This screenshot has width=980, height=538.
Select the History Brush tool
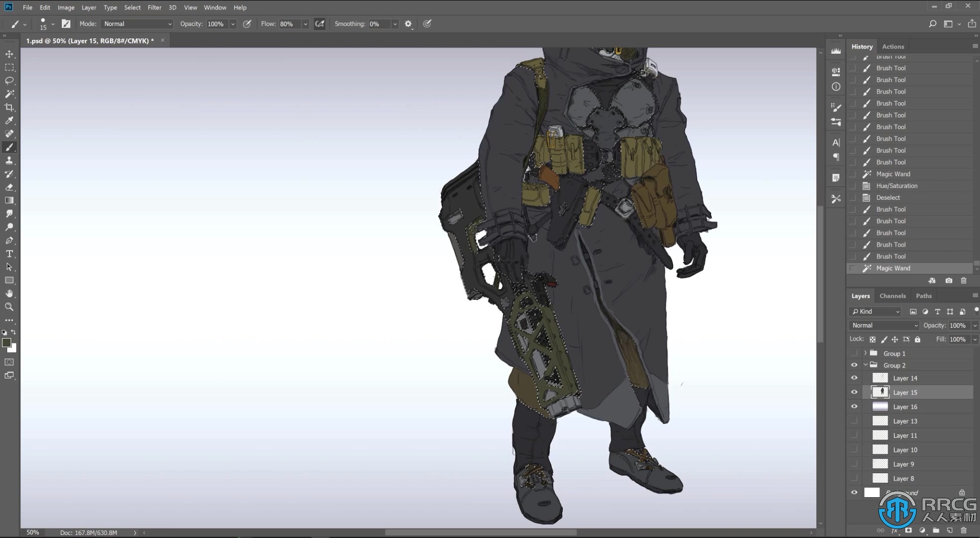9,174
